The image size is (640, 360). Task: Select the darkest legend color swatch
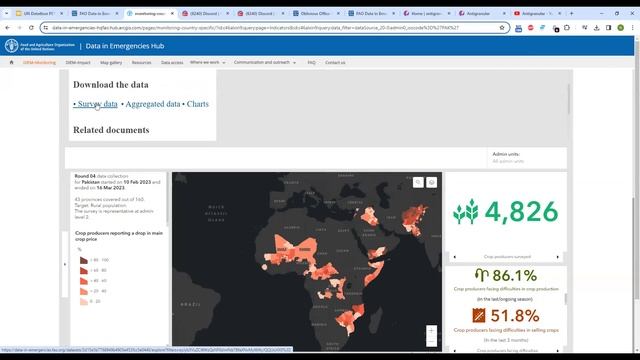coord(84,260)
